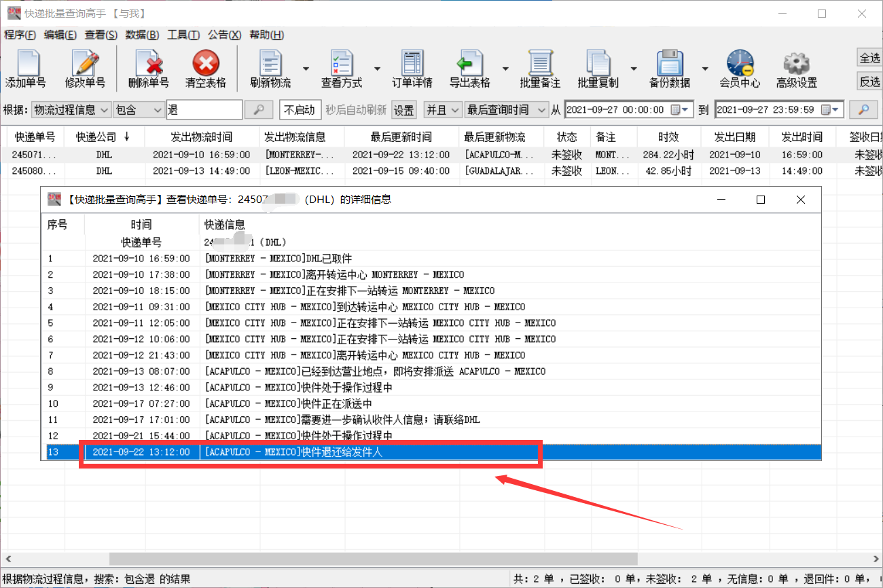Open the 工具(T) menu
This screenshot has height=588, width=883.
[183, 35]
